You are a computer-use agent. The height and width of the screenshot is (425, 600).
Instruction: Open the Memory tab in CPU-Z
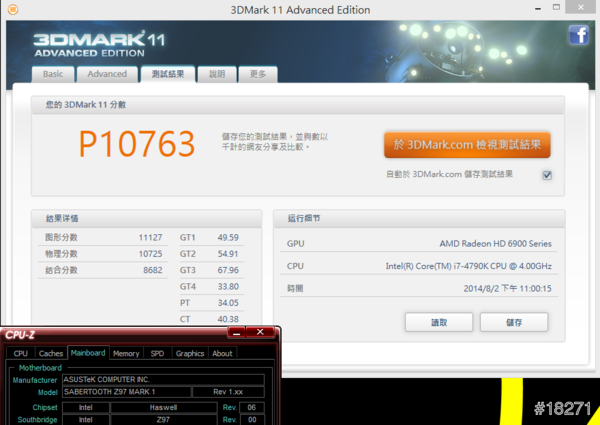click(x=126, y=353)
